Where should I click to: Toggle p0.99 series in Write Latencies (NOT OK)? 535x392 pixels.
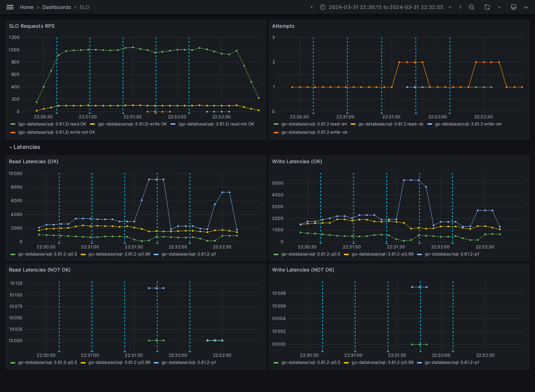click(x=382, y=362)
